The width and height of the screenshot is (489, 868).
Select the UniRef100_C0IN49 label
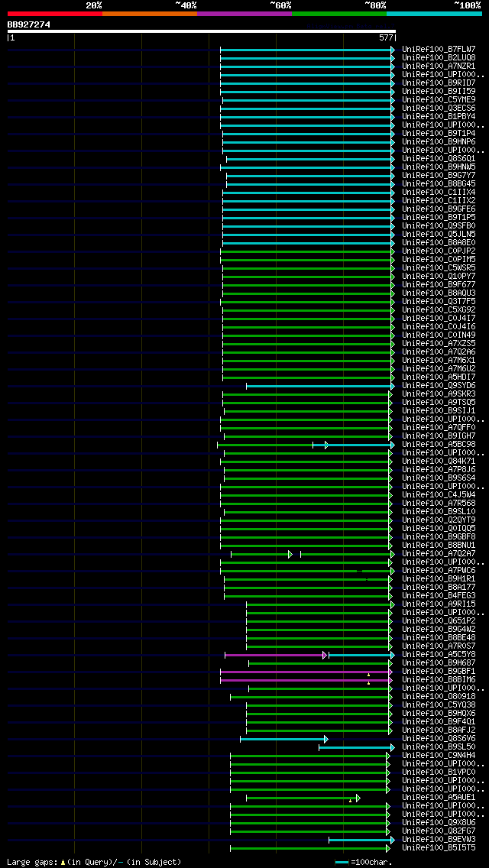439,335
